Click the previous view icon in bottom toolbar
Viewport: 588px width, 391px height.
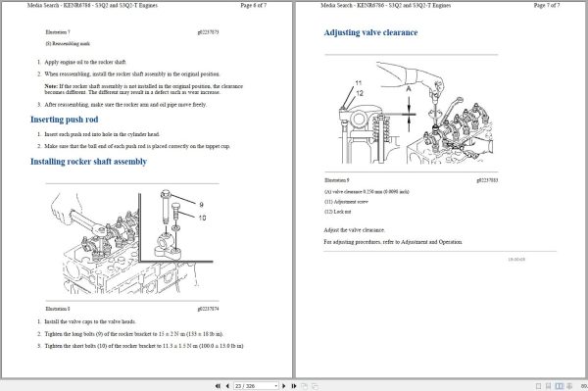(304, 386)
